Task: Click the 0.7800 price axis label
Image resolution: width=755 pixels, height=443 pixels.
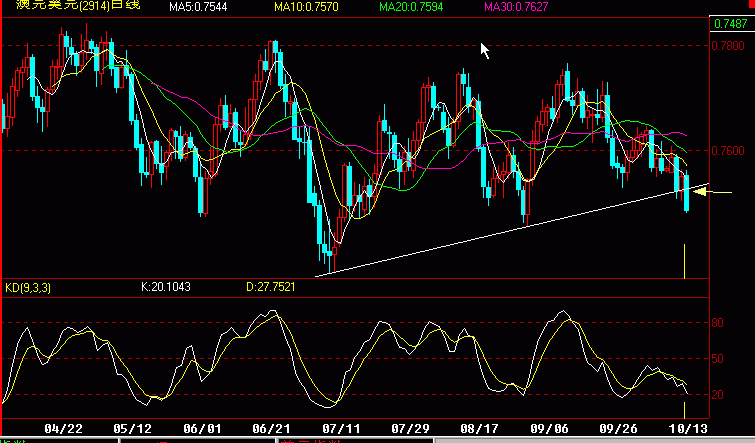Action: (x=728, y=46)
